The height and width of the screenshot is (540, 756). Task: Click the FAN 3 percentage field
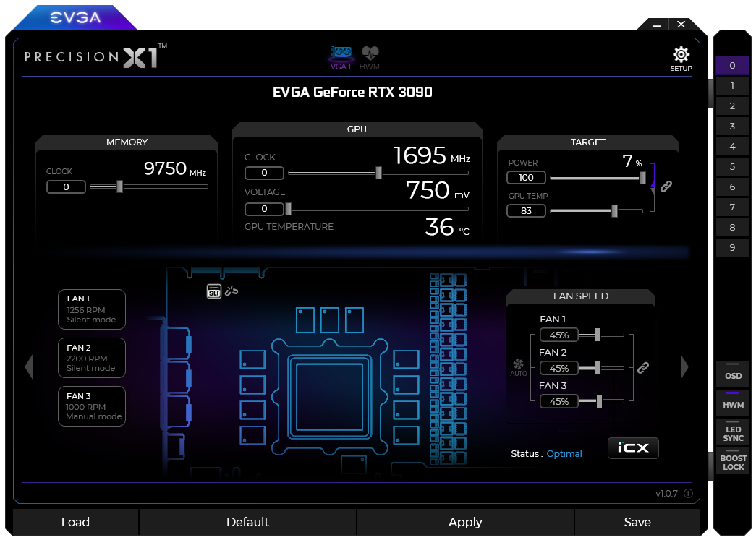pyautogui.click(x=558, y=401)
